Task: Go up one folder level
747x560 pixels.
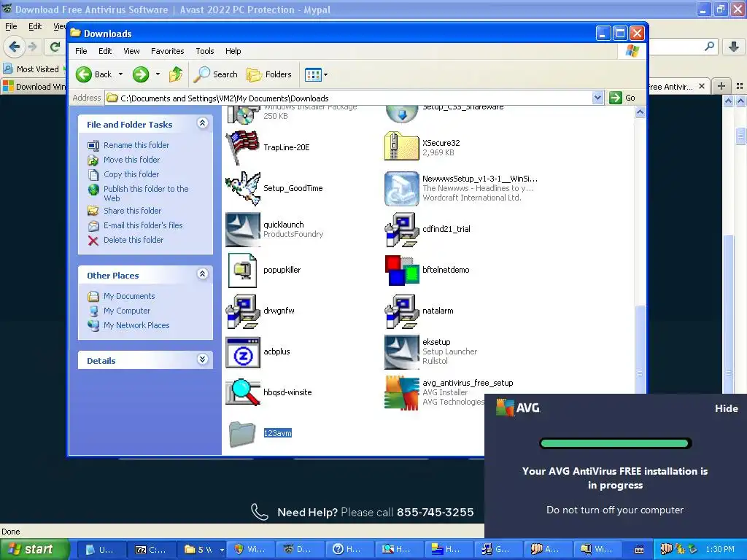Action: (x=176, y=74)
